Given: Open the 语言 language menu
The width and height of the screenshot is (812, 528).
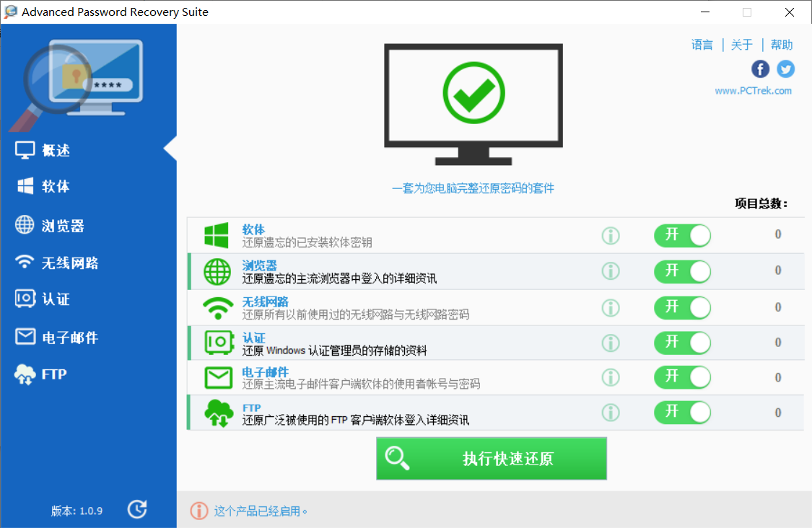Looking at the screenshot, I should tap(702, 45).
